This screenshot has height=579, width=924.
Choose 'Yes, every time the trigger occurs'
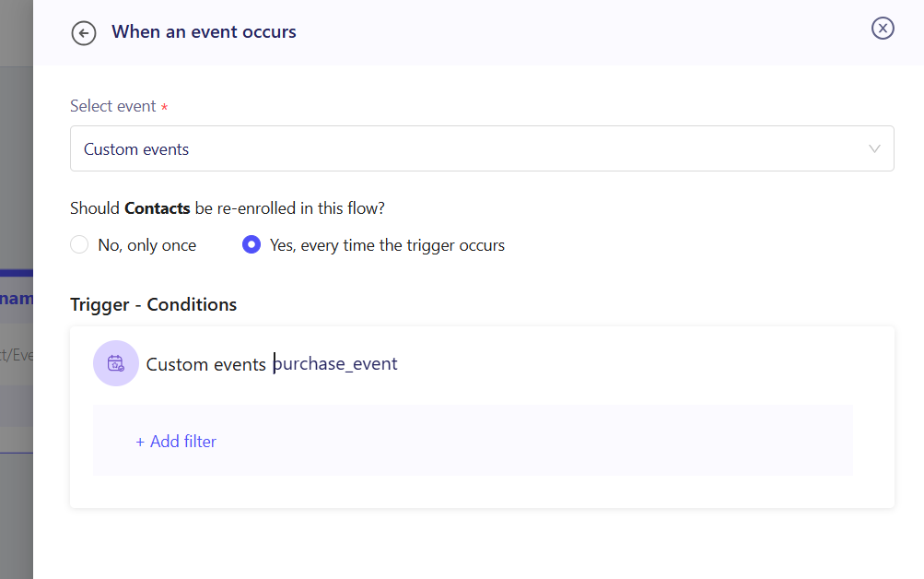pyautogui.click(x=251, y=244)
